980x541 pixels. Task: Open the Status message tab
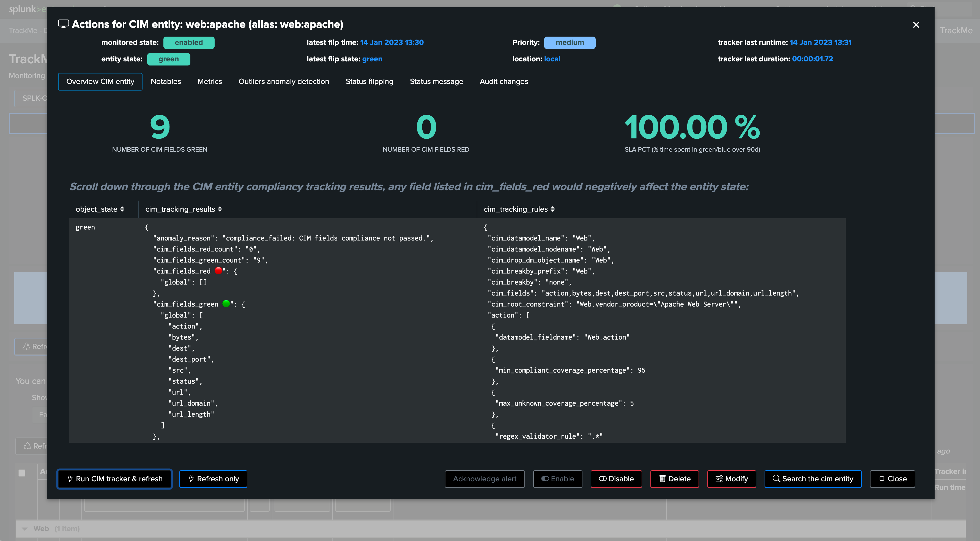(x=436, y=81)
